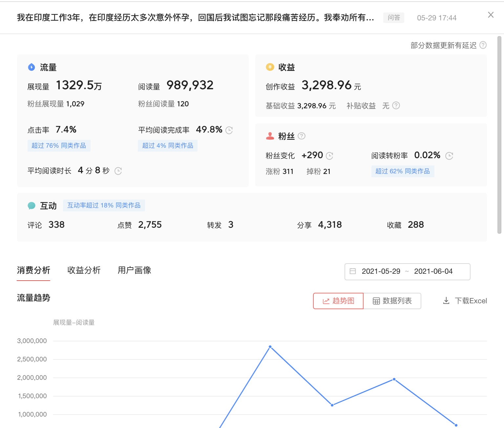Open the 补贴收益 help question mark
The width and height of the screenshot is (504, 428).
(x=396, y=106)
